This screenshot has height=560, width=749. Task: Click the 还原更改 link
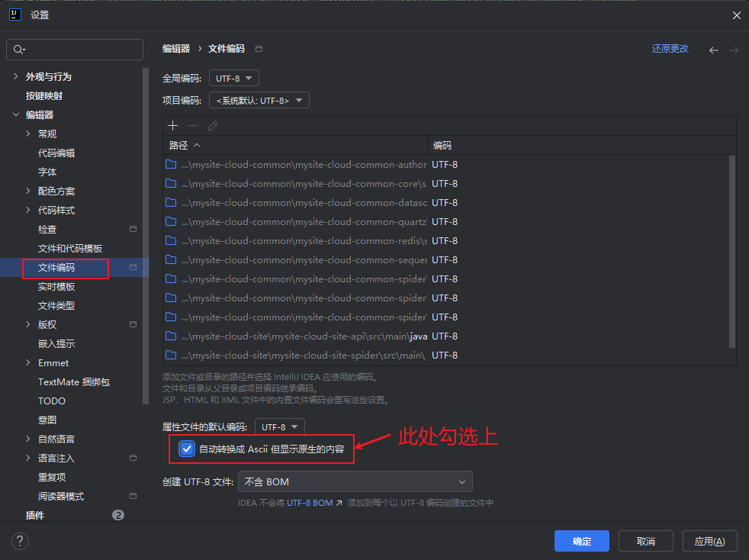(x=670, y=49)
